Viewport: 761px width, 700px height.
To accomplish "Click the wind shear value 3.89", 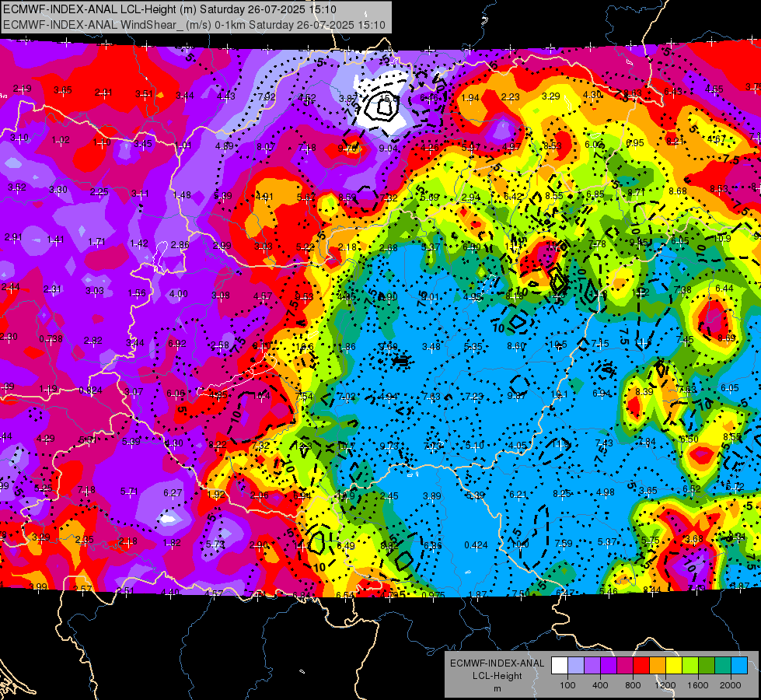I will click(x=432, y=496).
